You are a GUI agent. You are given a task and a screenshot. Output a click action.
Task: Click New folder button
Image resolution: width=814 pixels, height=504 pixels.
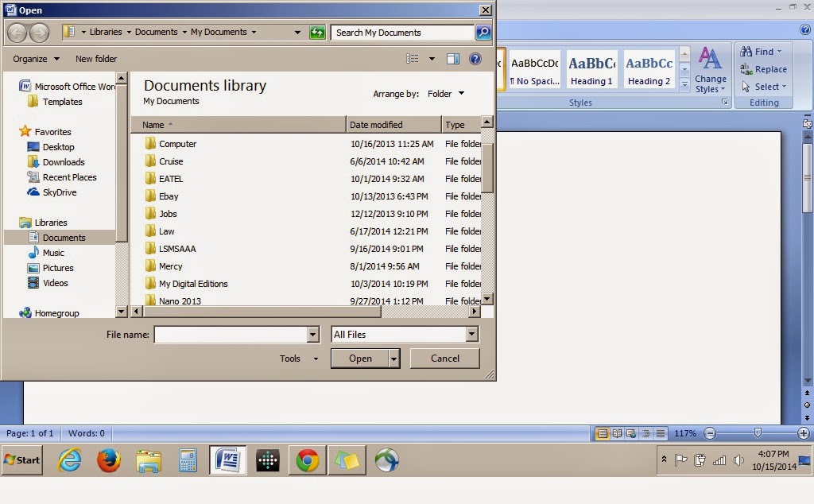click(x=96, y=59)
